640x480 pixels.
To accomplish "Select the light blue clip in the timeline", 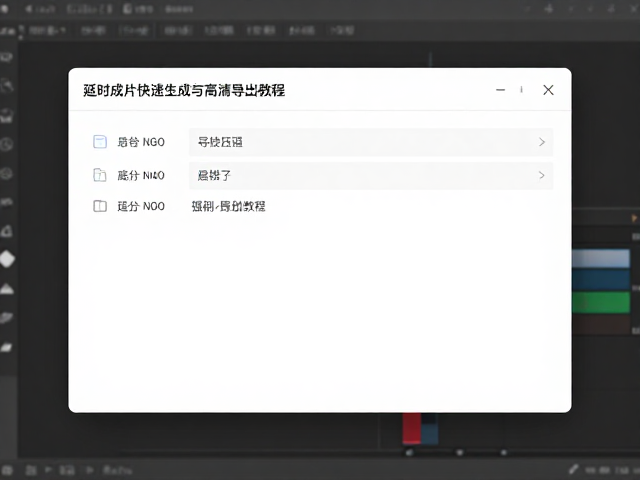I will click(x=600, y=259).
